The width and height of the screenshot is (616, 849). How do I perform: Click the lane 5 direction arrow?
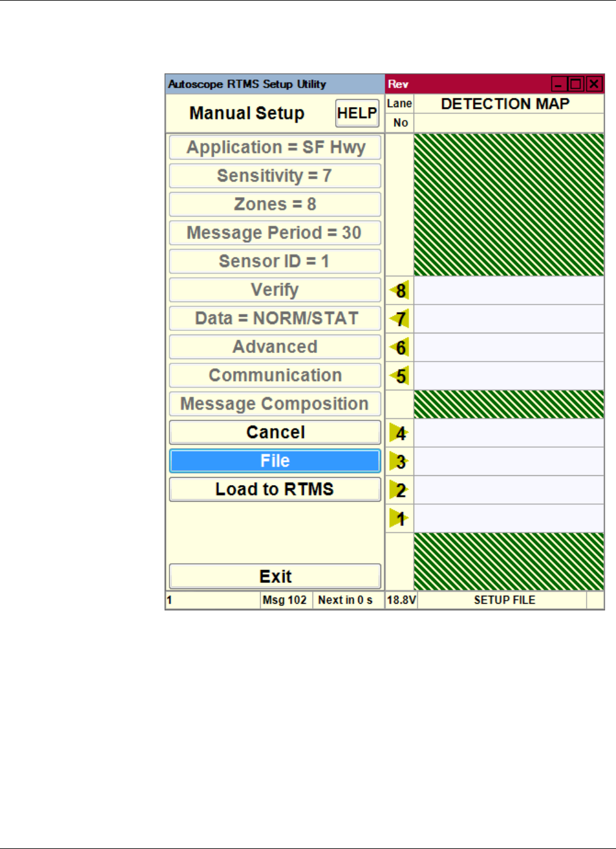tap(399, 376)
